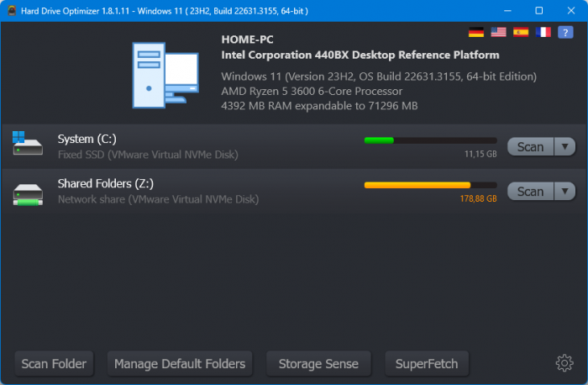Switch language using the German flag

tap(476, 32)
